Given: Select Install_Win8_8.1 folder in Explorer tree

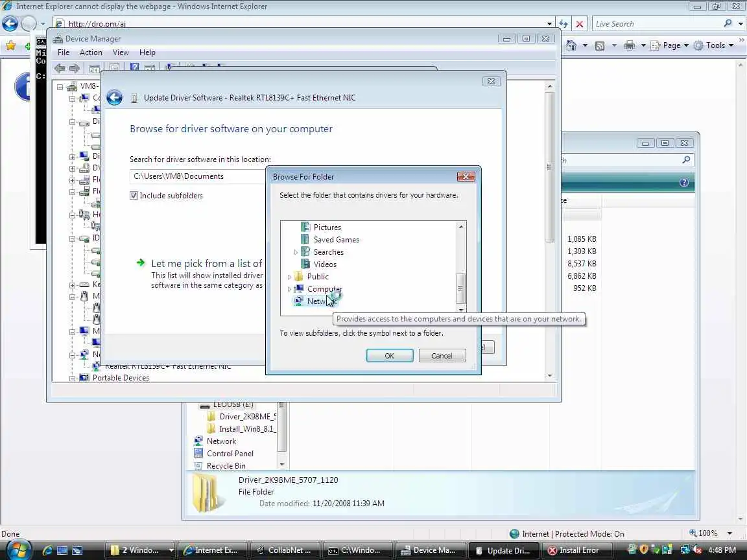Looking at the screenshot, I should point(247,429).
